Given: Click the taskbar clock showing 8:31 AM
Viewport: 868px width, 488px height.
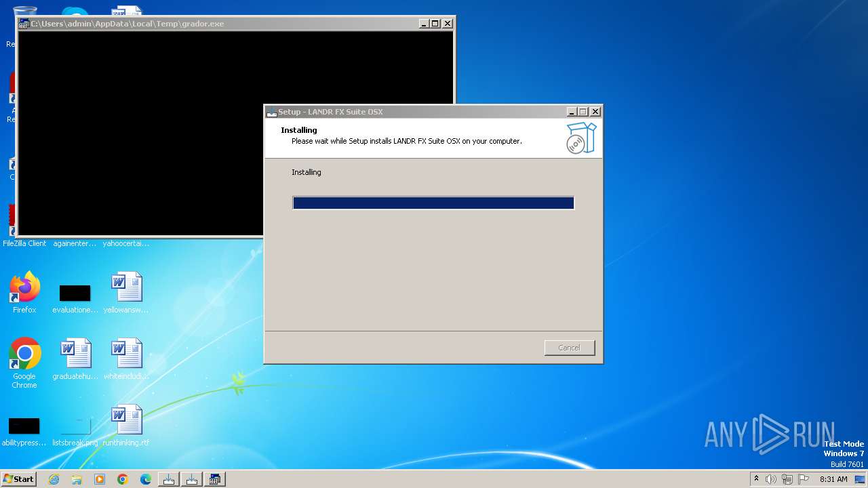Looking at the screenshot, I should [x=833, y=479].
